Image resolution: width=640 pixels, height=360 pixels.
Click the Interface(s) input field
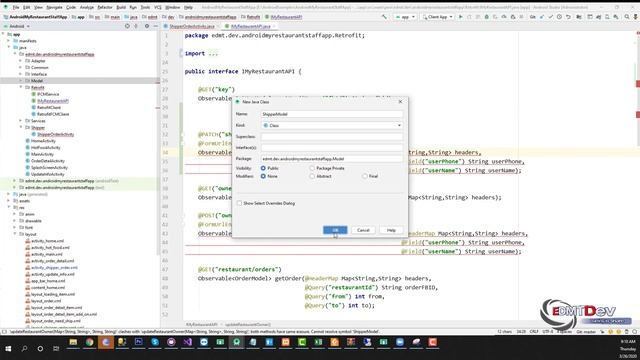click(332, 147)
